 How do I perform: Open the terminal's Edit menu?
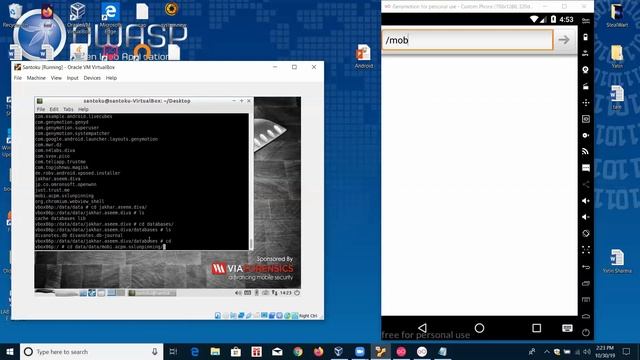pos(54,109)
